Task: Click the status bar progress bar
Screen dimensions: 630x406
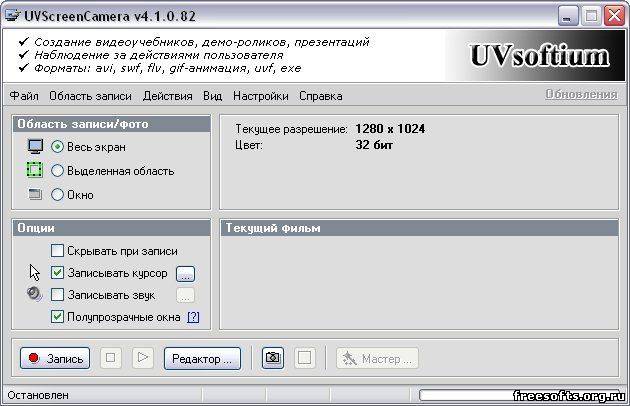Action: coord(521,395)
